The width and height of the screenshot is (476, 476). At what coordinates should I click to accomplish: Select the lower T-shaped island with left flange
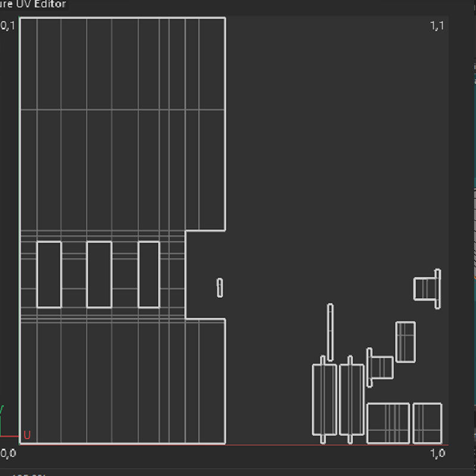point(380,368)
